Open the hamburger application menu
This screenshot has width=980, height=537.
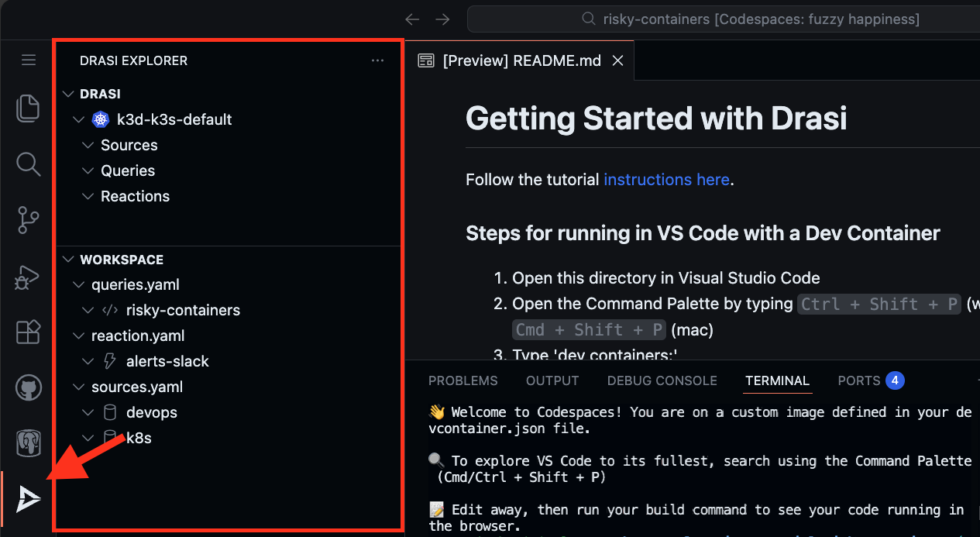29,60
